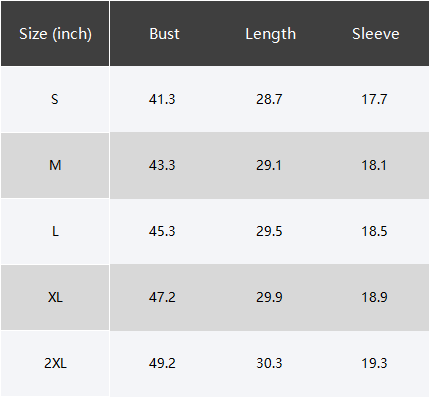
Task: Click length value 28.7
Action: pyautogui.click(x=269, y=99)
